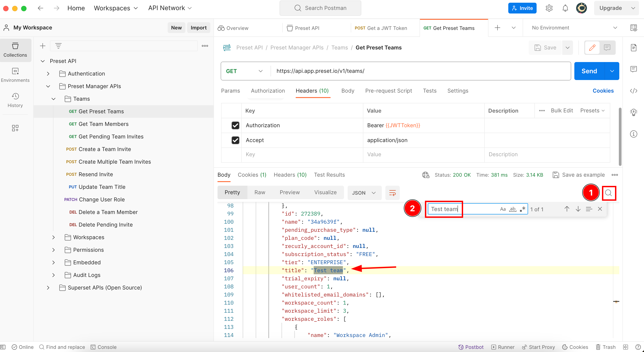Click the headers table vertical scrollbar
This screenshot has height=352, width=644.
pos(620,136)
